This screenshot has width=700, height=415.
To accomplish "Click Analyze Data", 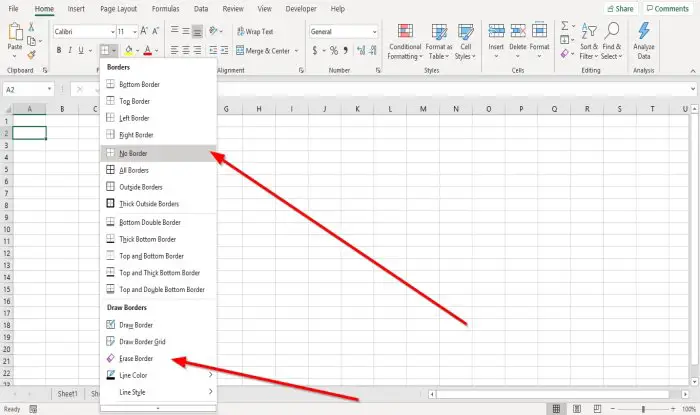I will click(x=644, y=42).
